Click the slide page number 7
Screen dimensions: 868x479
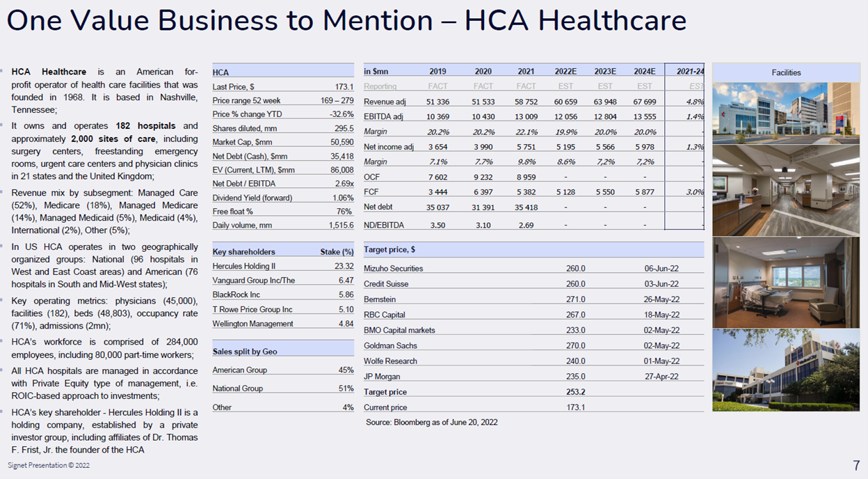(856, 466)
